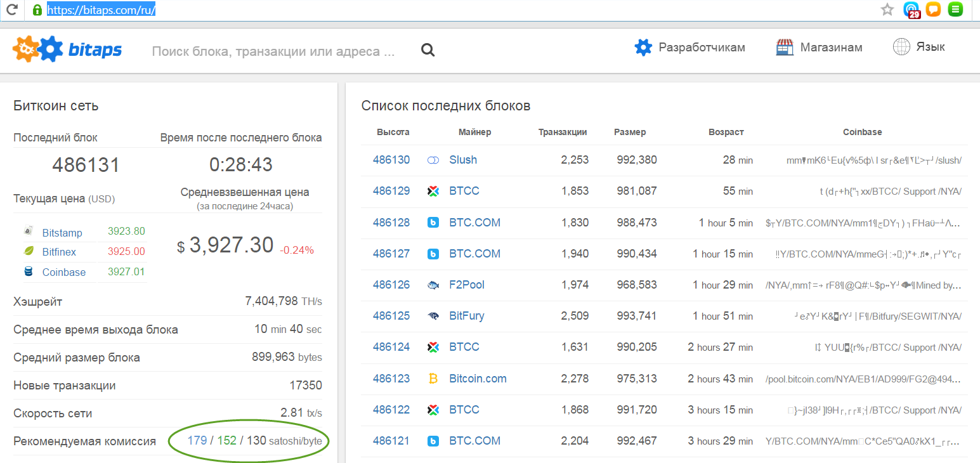Viewport: 980px width, 463px height.
Task: Select the browser address bar URL
Action: [x=101, y=11]
